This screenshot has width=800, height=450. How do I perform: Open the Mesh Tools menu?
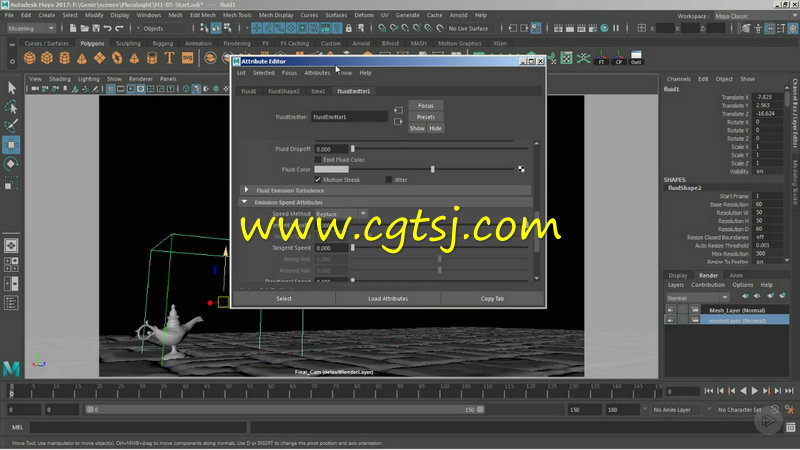[x=237, y=15]
